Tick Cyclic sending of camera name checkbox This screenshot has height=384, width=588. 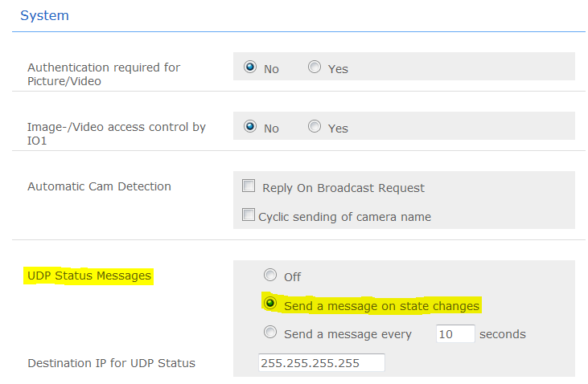pyautogui.click(x=249, y=215)
